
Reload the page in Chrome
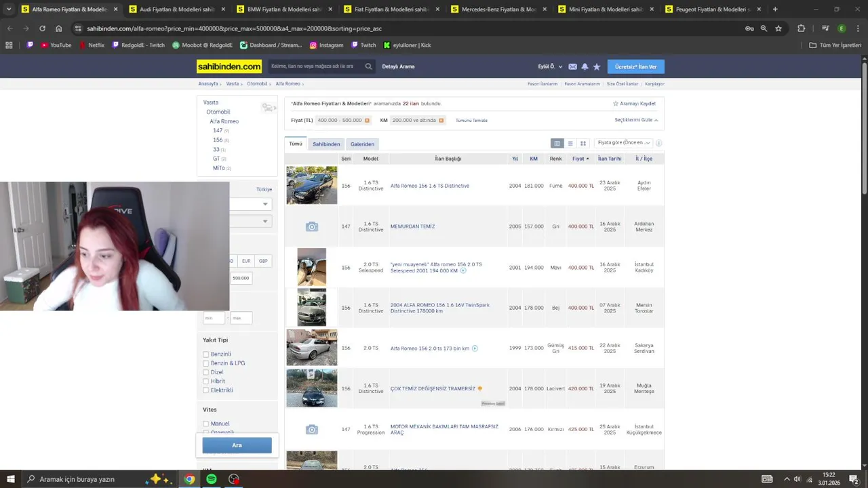42,28
